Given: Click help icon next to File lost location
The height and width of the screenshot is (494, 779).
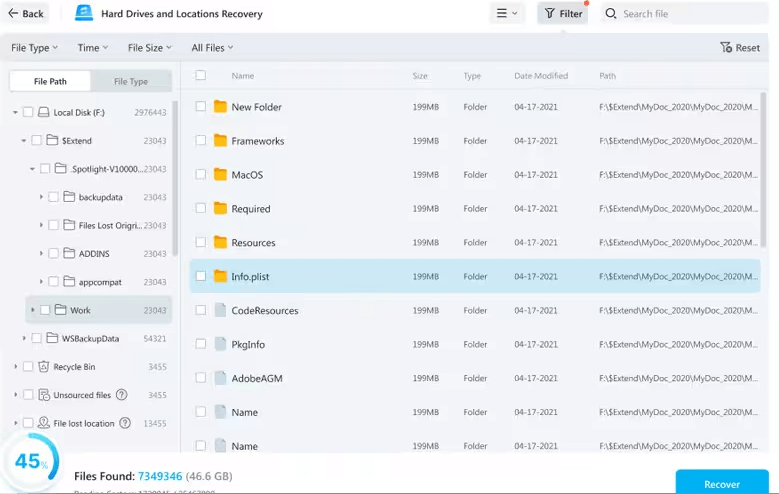Looking at the screenshot, I should point(125,423).
